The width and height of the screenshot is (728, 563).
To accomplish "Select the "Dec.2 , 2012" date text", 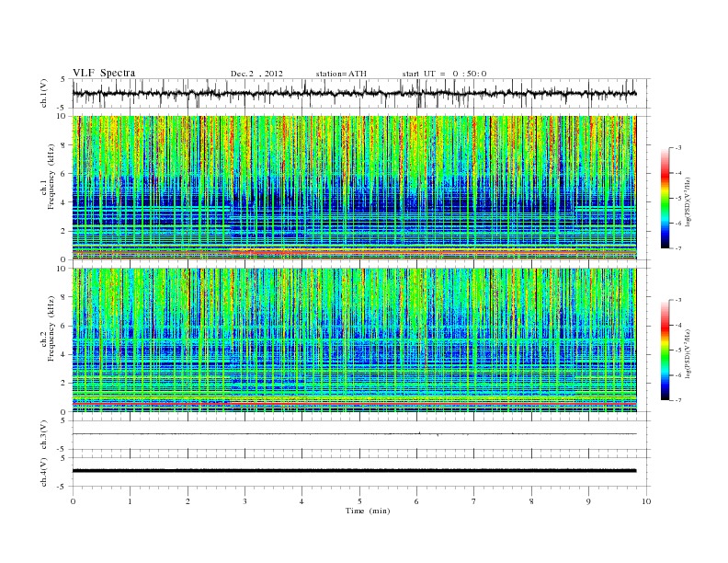I will point(256,74).
